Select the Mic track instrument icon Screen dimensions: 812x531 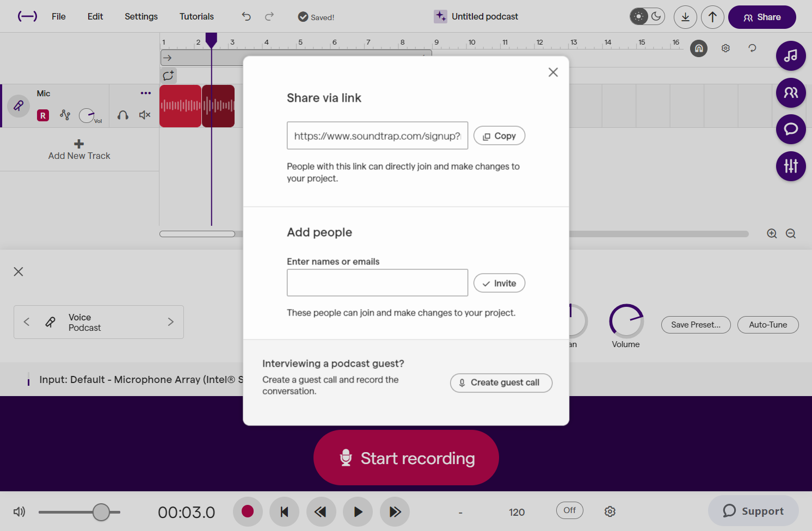click(19, 106)
